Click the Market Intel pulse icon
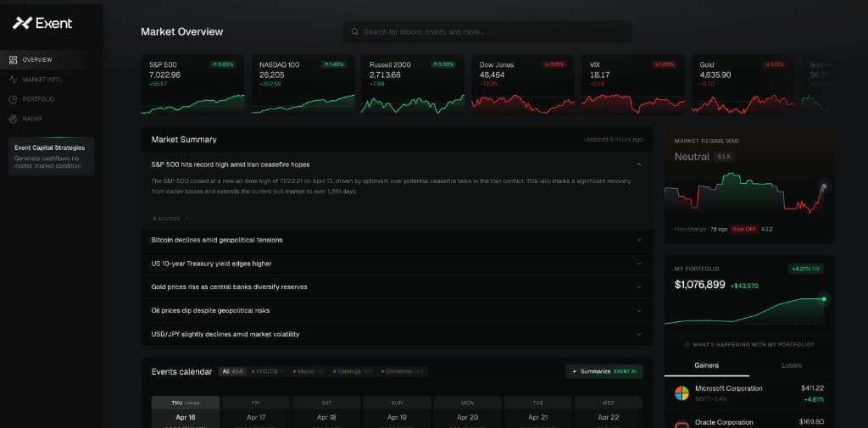 pos(14,80)
